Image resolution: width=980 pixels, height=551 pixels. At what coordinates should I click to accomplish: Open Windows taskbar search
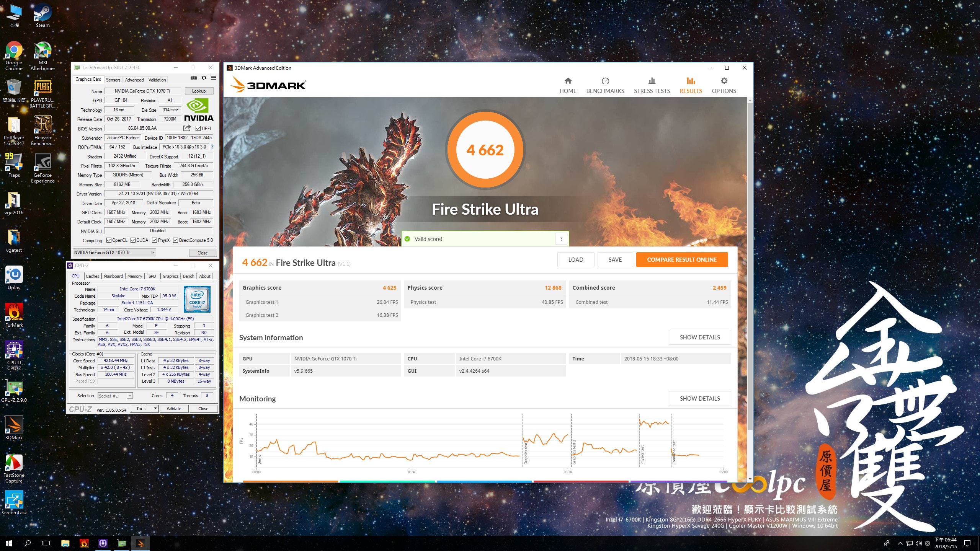[28, 543]
